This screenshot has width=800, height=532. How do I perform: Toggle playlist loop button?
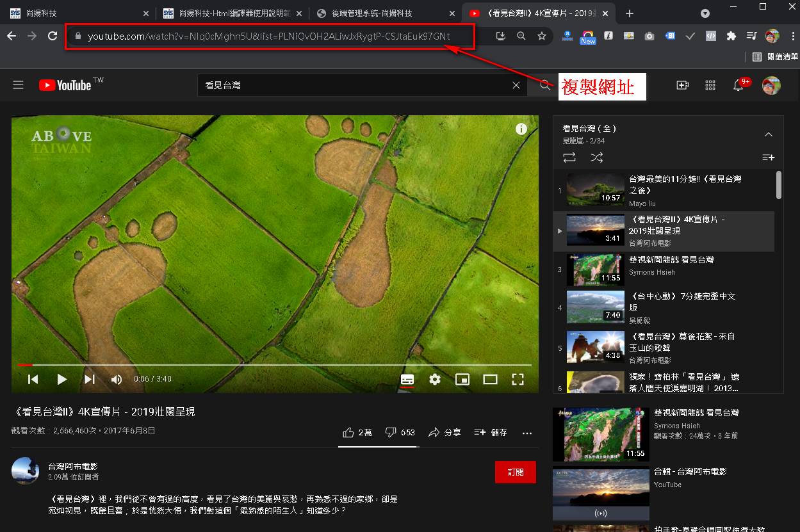pos(569,157)
